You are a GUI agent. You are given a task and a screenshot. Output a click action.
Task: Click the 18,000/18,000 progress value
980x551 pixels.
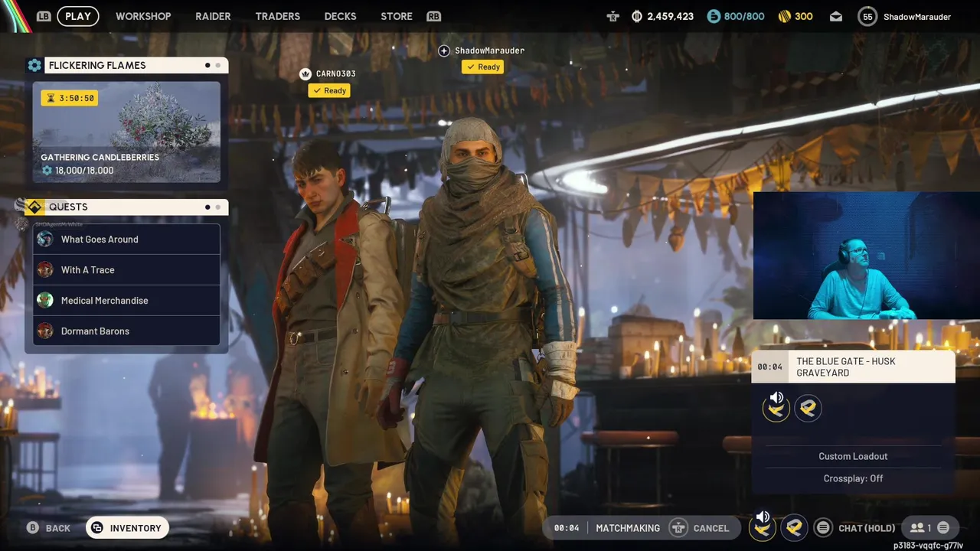(84, 171)
